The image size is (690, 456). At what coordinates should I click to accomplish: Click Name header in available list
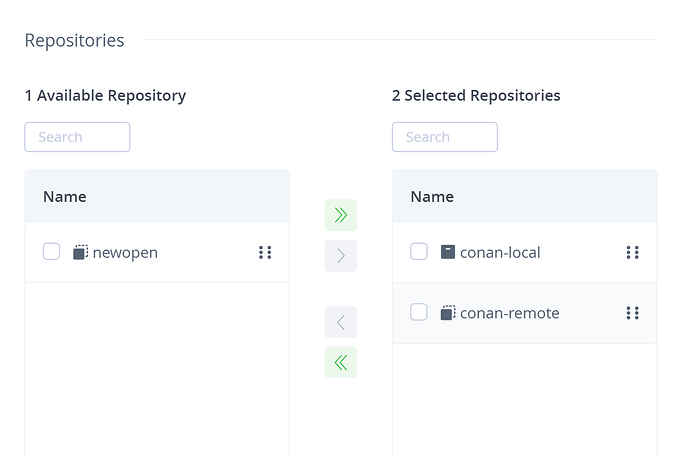65,196
